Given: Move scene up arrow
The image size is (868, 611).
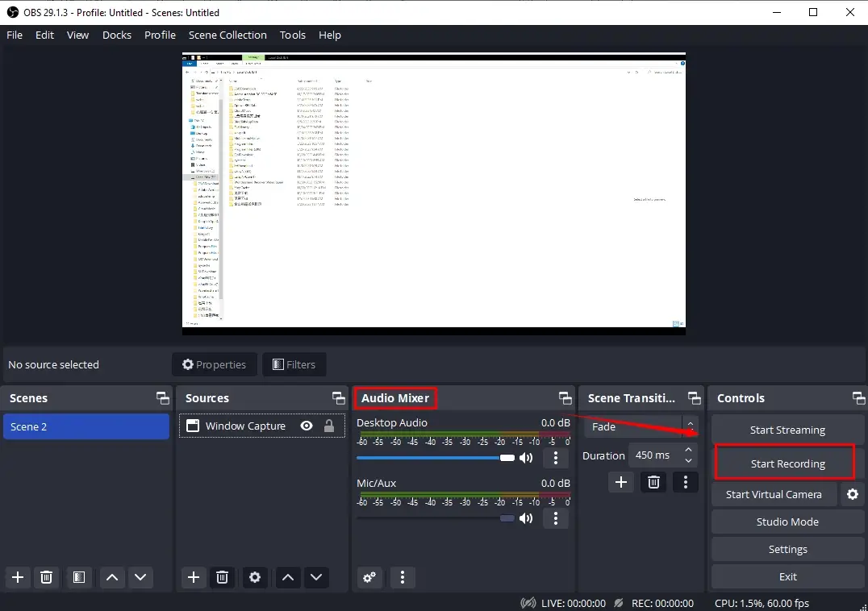Looking at the screenshot, I should 112,577.
